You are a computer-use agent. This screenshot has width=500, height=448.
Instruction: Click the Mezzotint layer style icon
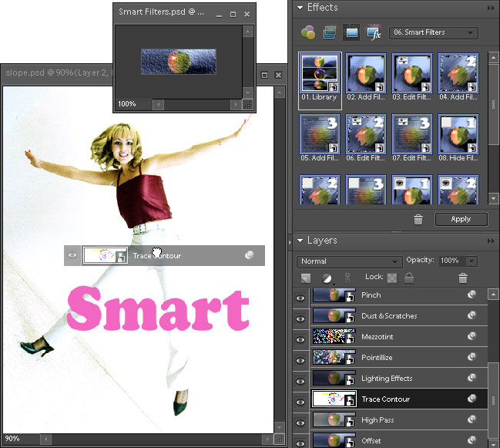click(x=471, y=336)
